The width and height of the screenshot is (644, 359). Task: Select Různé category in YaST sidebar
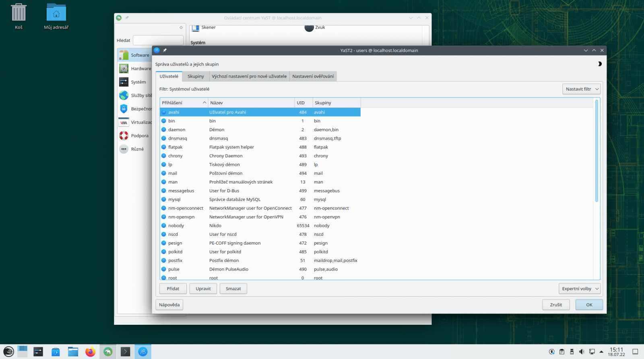point(135,149)
